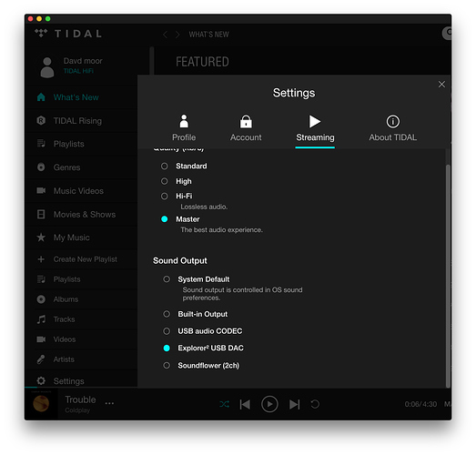Open the more options ellipsis for Trouble
The height and width of the screenshot is (455, 476).
(x=109, y=403)
